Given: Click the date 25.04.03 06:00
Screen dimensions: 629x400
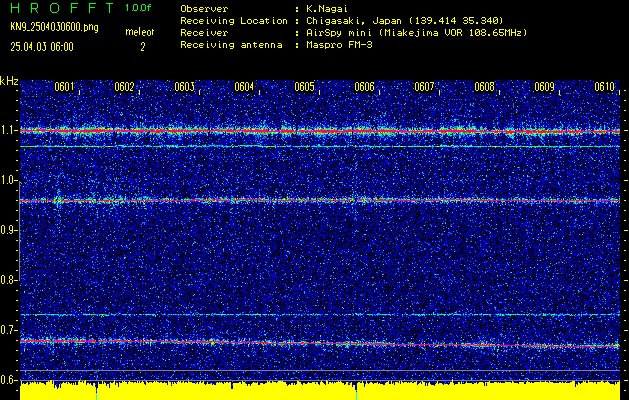Looking at the screenshot, I should click(x=42, y=47).
